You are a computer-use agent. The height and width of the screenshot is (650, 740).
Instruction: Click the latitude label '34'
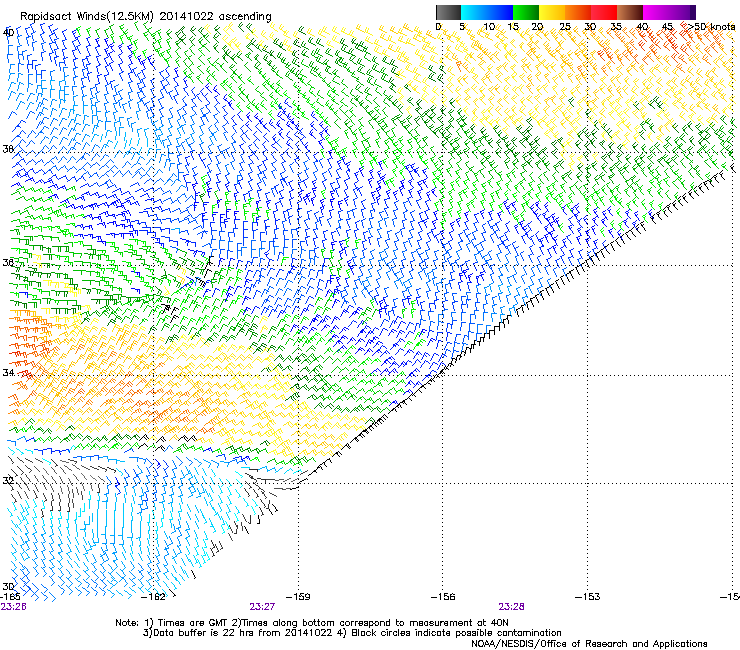[8, 373]
